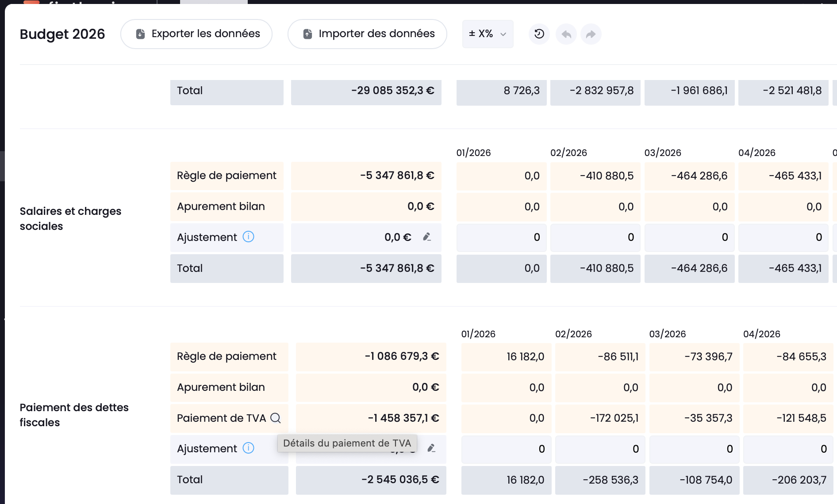Click Salaires Règle de paiement label

click(x=227, y=176)
